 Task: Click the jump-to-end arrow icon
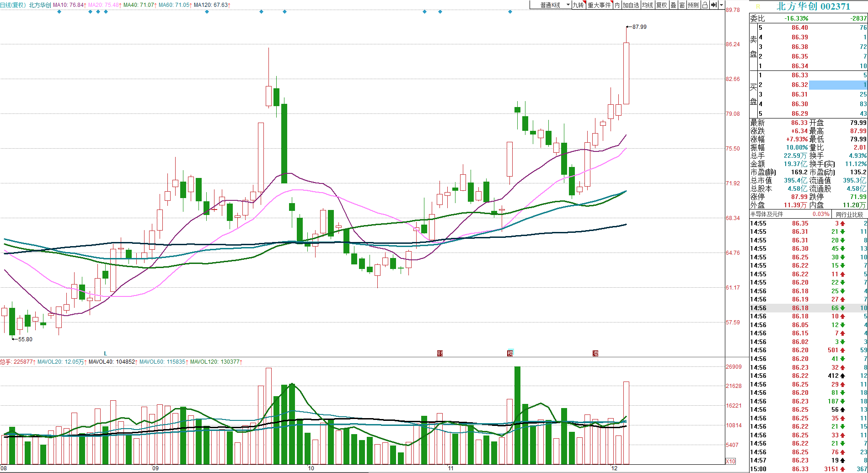point(713,5)
